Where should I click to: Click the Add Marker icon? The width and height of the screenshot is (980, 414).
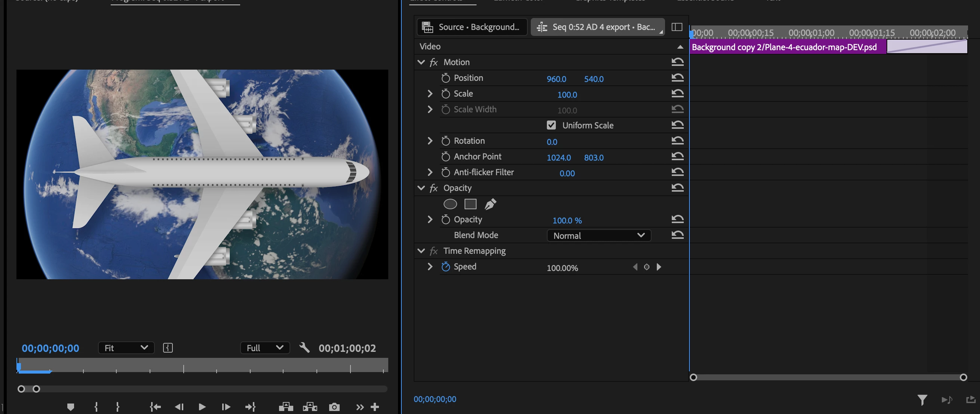(70, 407)
